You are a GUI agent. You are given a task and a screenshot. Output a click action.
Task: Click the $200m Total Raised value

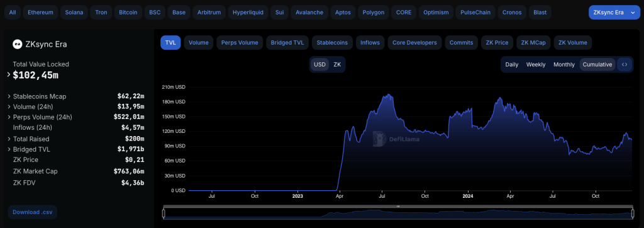(135, 139)
